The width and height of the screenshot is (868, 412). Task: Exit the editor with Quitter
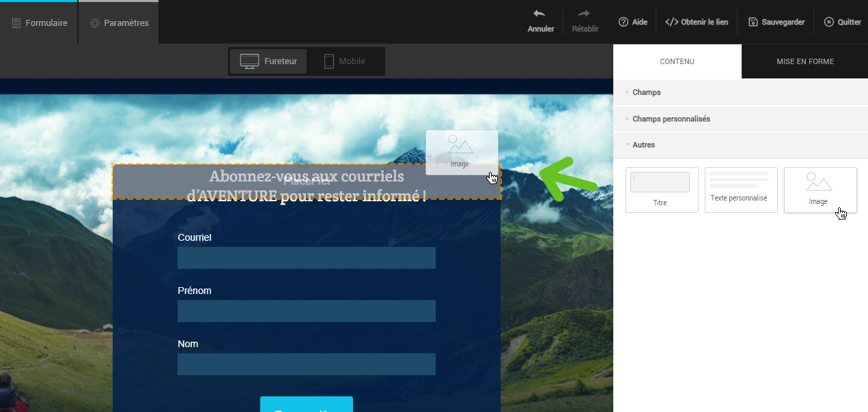point(842,22)
